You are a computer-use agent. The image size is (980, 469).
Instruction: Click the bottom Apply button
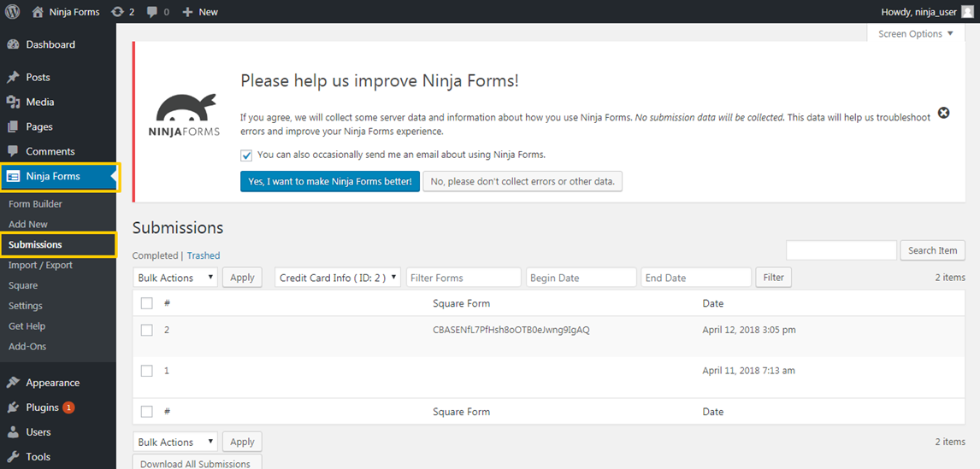[243, 443]
